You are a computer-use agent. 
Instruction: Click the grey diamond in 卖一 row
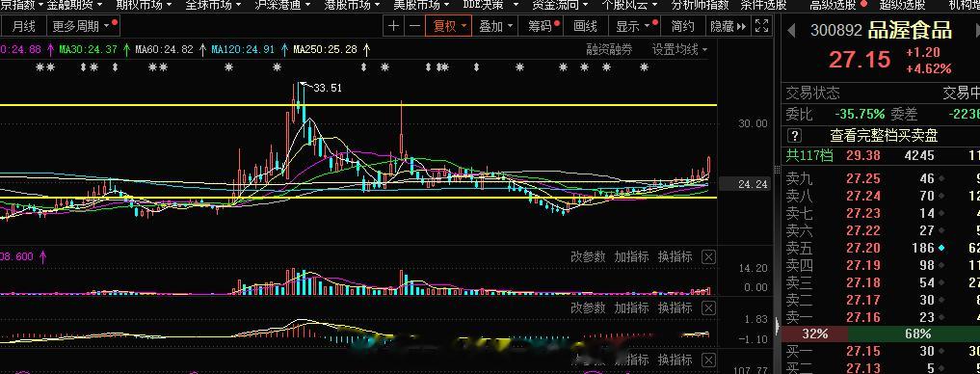941,318
